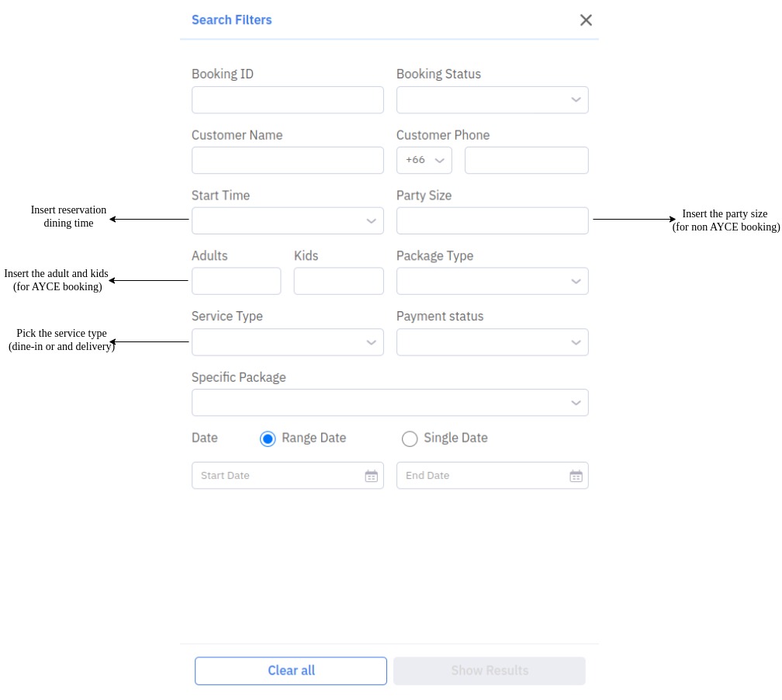Viewport: 782px width, 700px height.
Task: Click the Start Date calendar icon
Action: [x=371, y=476]
